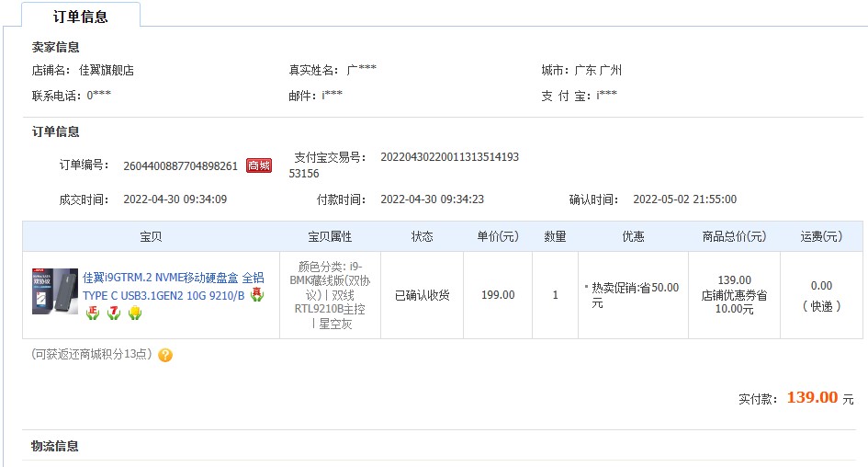Screen dimensions: 868x467
Task: Click the 运费(元) column header
Action: (821, 236)
